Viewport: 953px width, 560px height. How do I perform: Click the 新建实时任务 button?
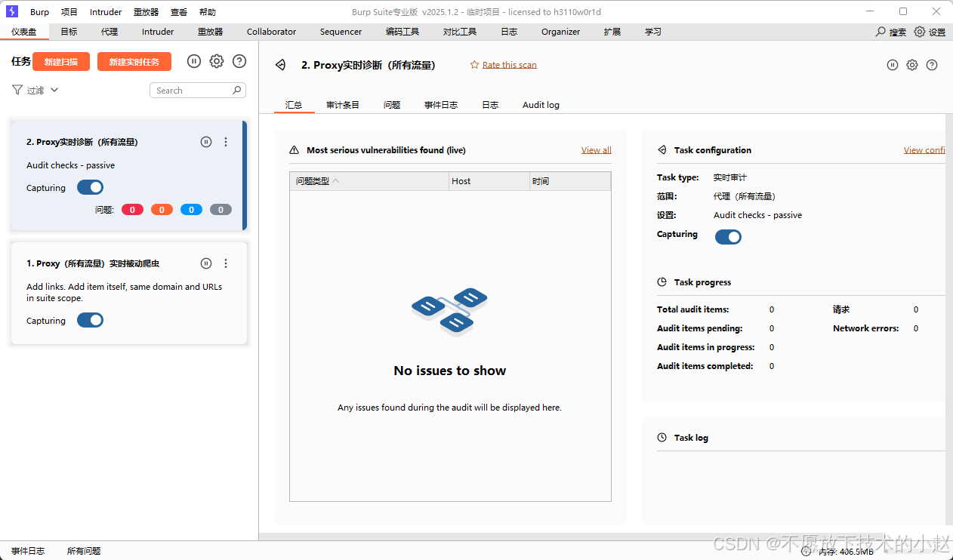[134, 62]
